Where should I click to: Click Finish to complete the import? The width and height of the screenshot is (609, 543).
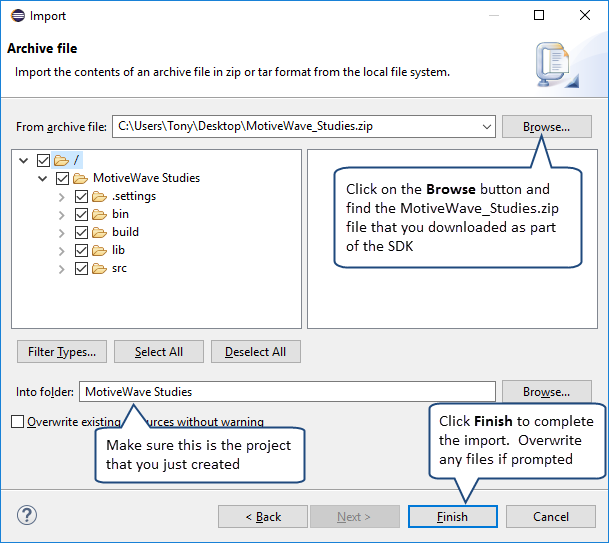click(x=452, y=516)
